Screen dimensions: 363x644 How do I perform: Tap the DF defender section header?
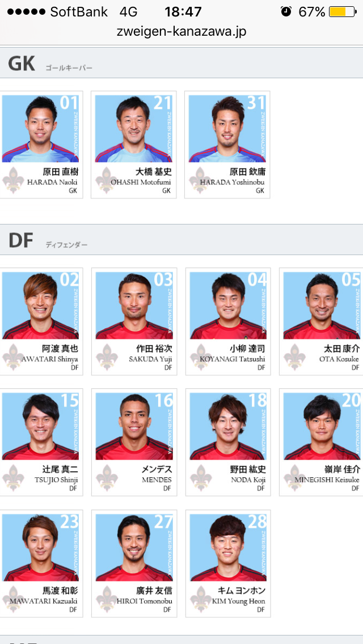click(x=181, y=239)
